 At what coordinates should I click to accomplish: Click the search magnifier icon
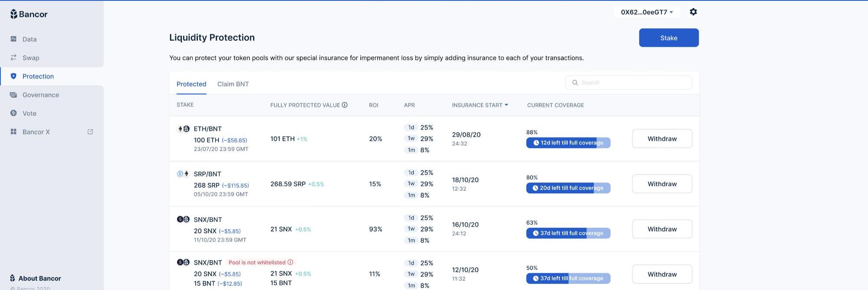[575, 82]
